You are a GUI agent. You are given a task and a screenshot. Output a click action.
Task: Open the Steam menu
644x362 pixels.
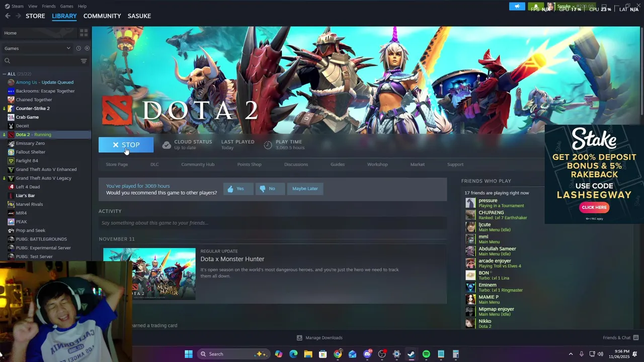18,6
